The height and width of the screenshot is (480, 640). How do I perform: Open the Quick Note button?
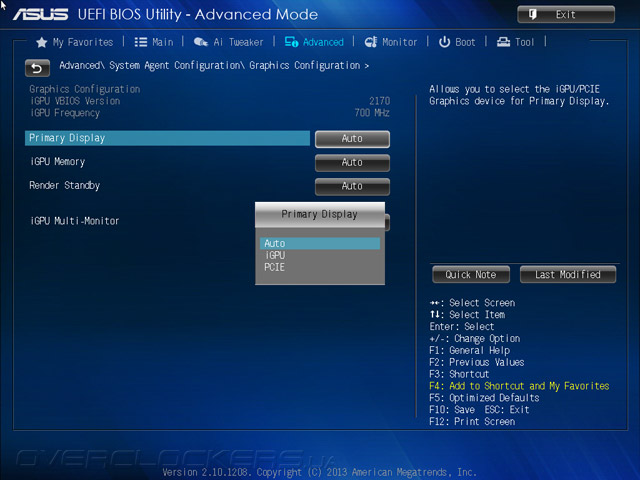click(x=471, y=275)
